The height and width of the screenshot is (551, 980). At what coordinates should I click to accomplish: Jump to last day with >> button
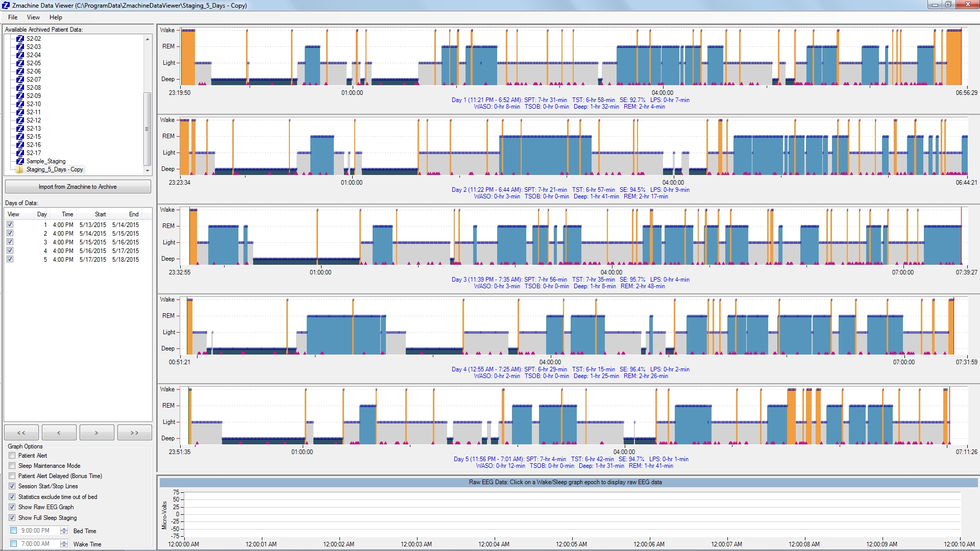click(134, 433)
